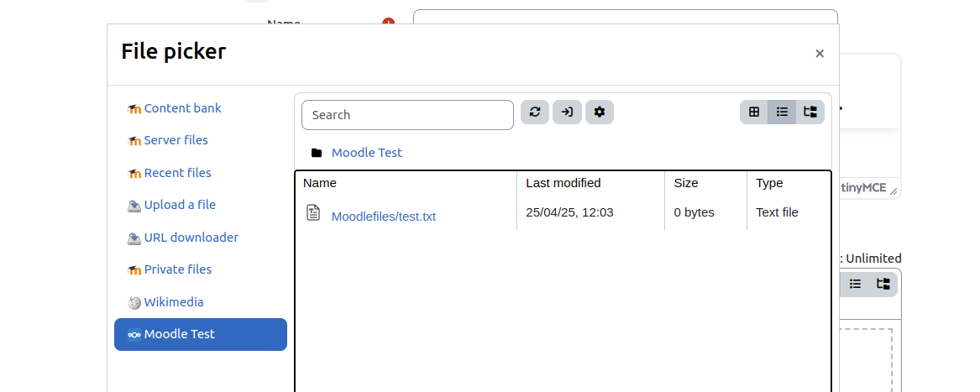Image resolution: width=980 pixels, height=392 pixels.
Task: Click Private files Moodle logo icon
Action: tap(134, 270)
